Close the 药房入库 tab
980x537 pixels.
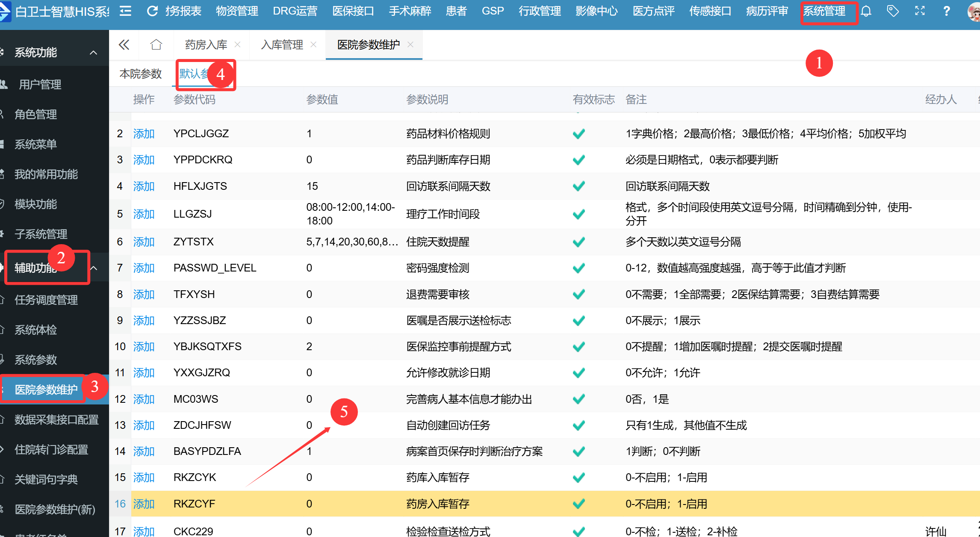point(238,44)
